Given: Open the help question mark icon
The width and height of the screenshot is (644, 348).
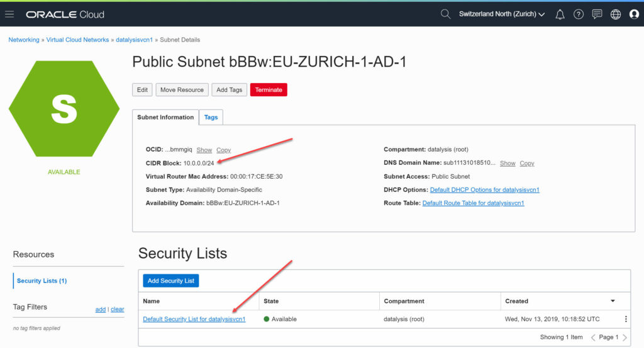Looking at the screenshot, I should (x=579, y=14).
